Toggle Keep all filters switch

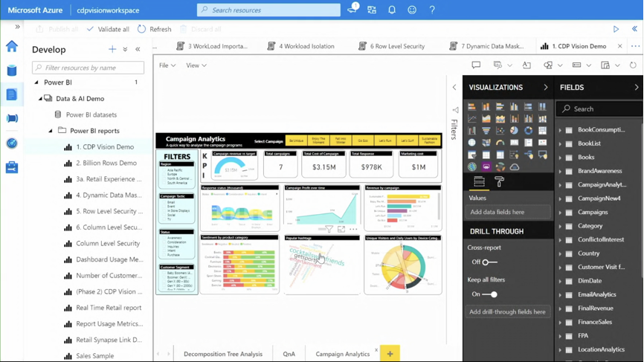[489, 294]
